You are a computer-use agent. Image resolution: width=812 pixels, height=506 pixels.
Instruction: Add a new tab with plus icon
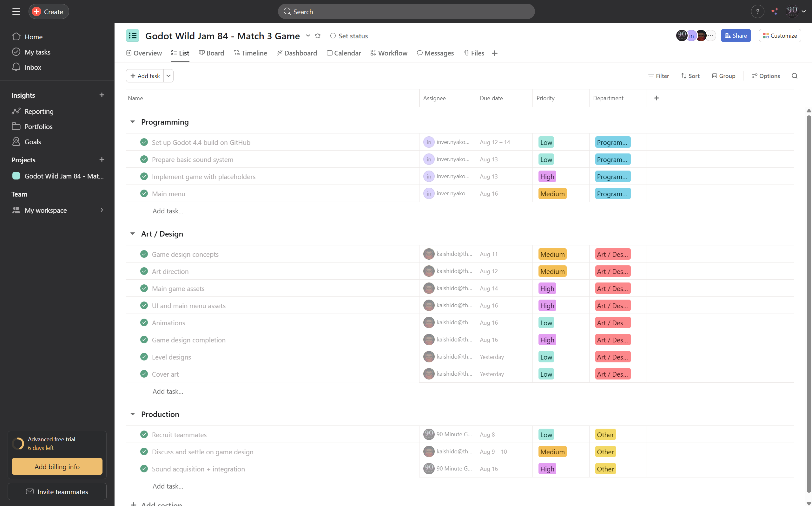[x=495, y=53]
